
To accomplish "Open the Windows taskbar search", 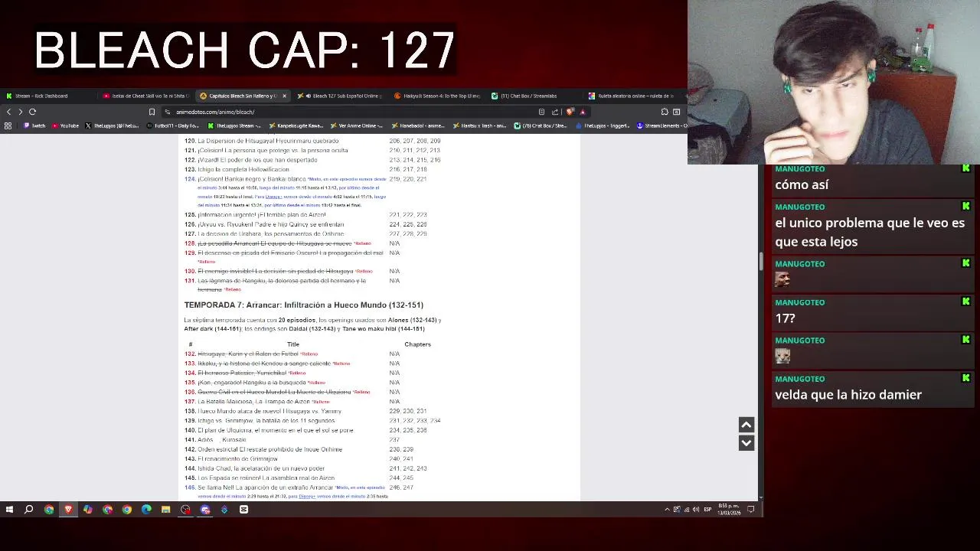I will coord(29,509).
